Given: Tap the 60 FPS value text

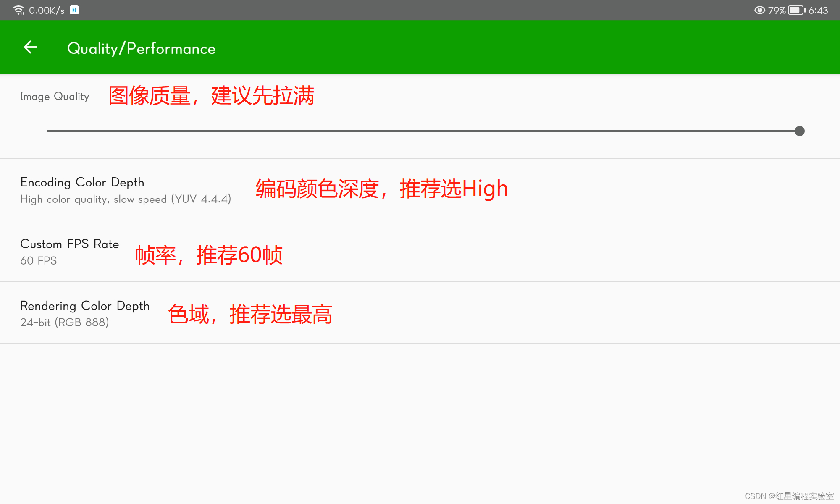Looking at the screenshot, I should [39, 261].
